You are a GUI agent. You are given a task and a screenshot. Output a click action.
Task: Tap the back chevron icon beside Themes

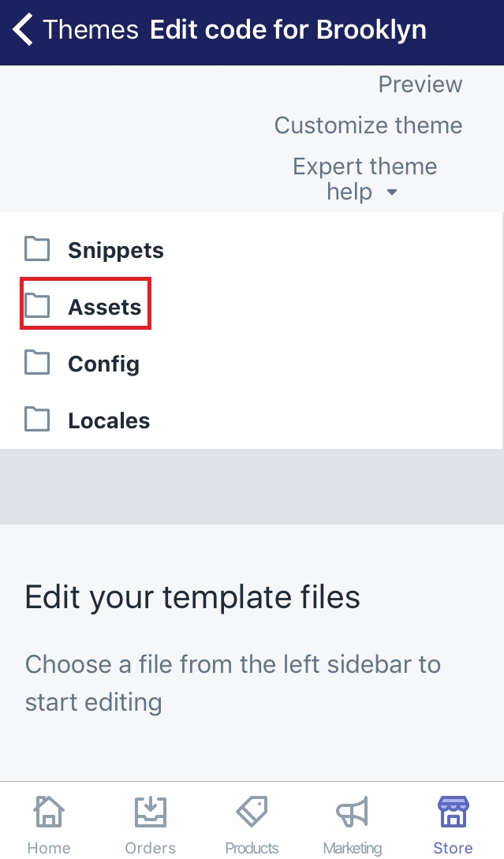[x=22, y=29]
